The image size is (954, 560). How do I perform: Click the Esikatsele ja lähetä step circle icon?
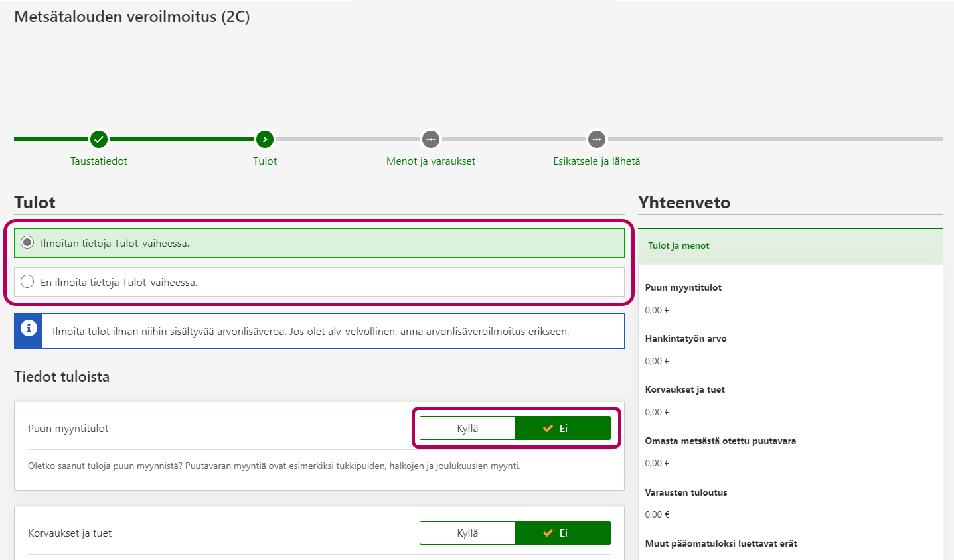pos(597,139)
